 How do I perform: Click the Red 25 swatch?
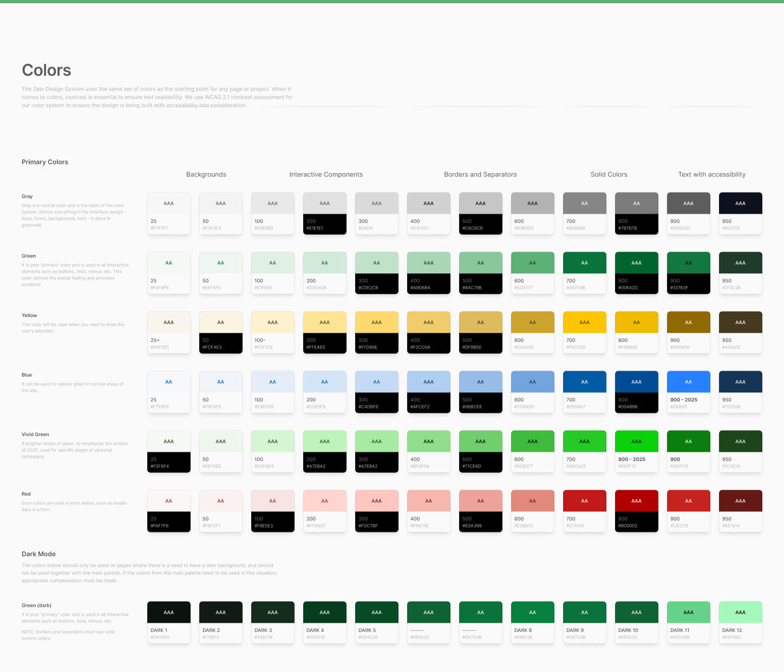click(169, 511)
